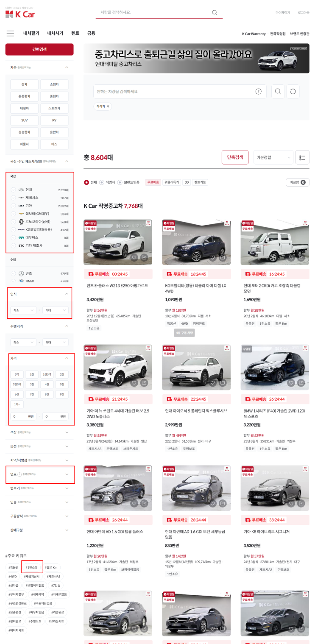The height and width of the screenshot is (644, 315).
Task: Switch to list view icon beside 기본정렬
Action: (302, 157)
